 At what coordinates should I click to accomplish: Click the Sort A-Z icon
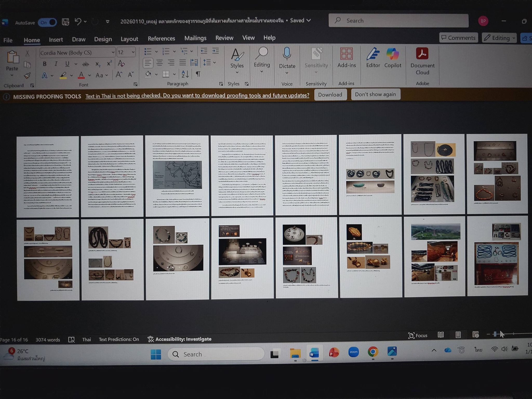(x=185, y=74)
